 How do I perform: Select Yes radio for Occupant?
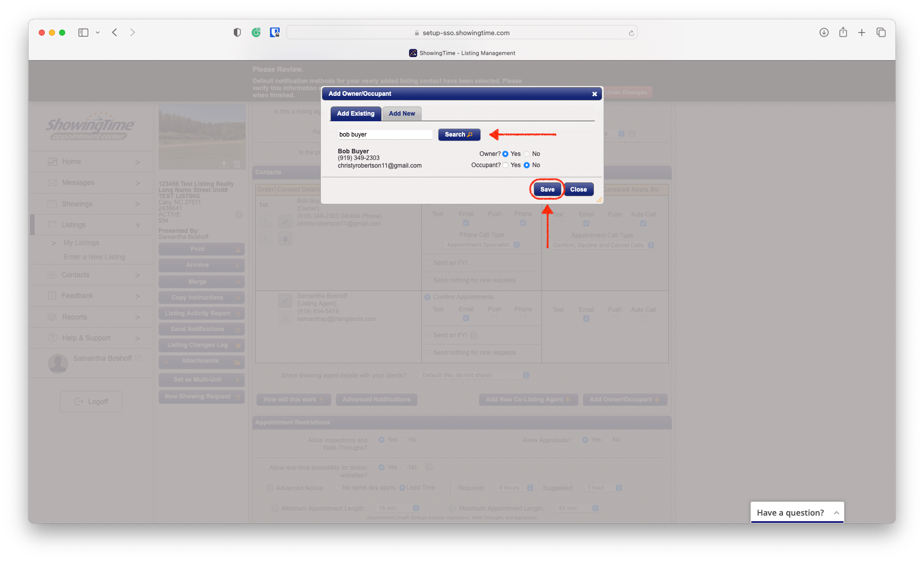(505, 165)
